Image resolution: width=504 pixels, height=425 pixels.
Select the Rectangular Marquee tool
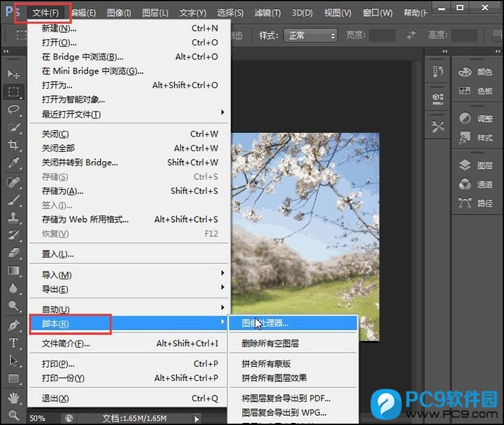click(x=13, y=92)
